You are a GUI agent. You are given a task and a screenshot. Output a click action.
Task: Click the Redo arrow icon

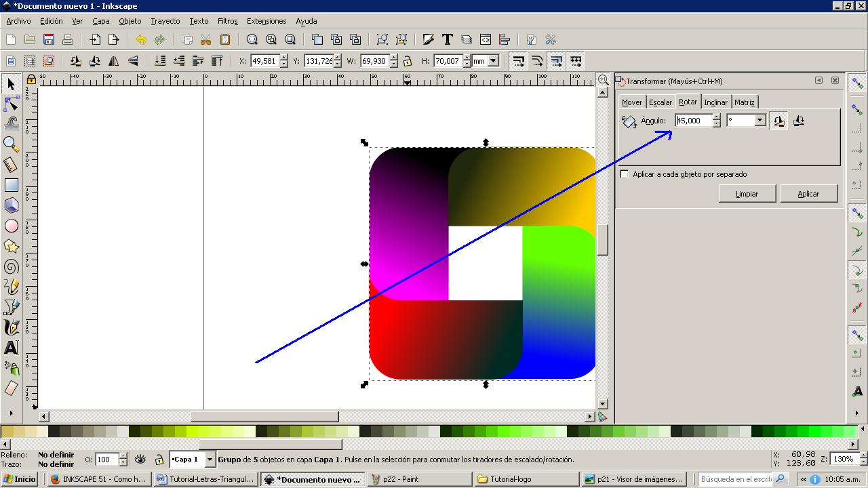click(159, 39)
